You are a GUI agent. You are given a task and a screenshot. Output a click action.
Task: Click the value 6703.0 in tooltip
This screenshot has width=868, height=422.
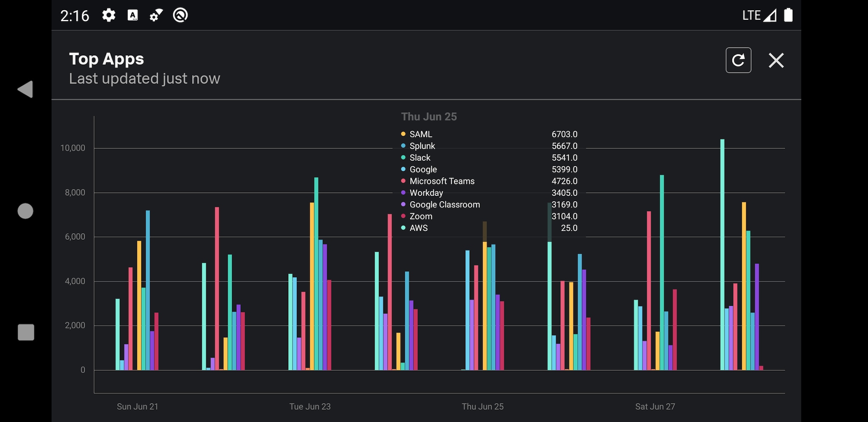click(564, 134)
